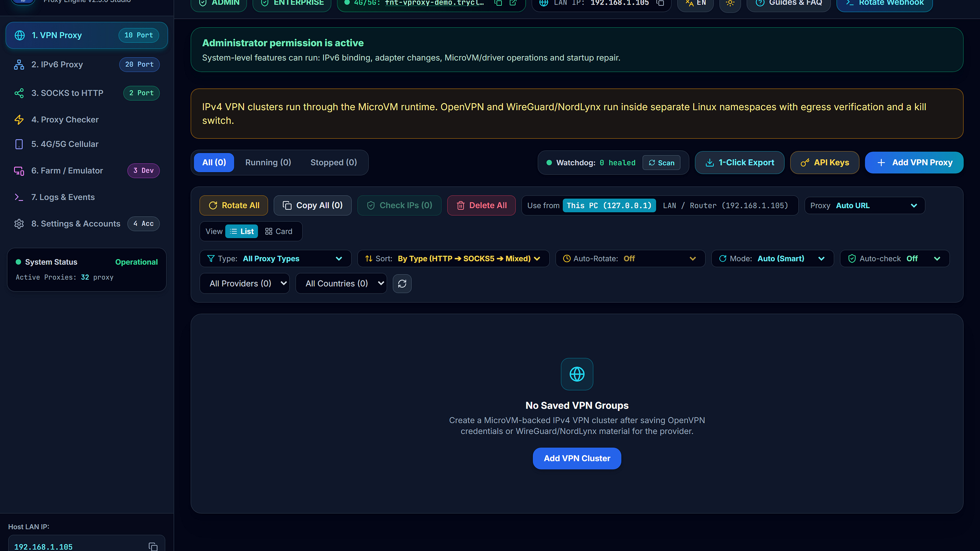Click the lightning icon beside Proxy Checker

pos(19,119)
